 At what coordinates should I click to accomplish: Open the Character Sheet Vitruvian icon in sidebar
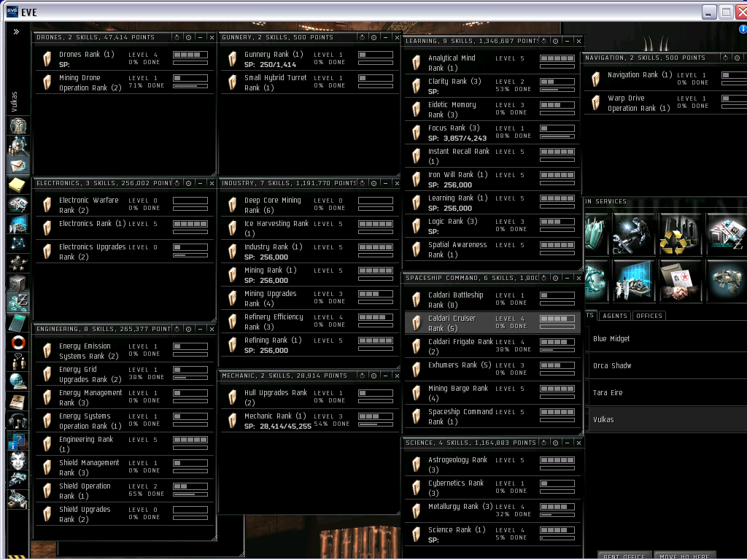(x=18, y=126)
